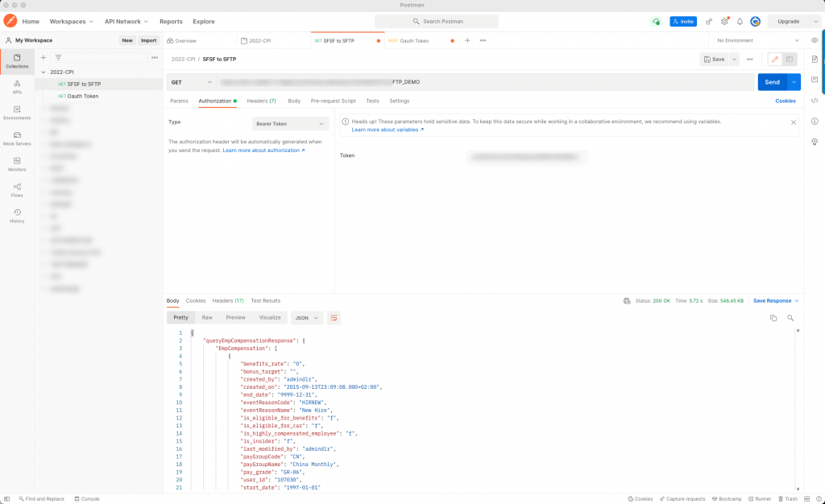Open the settings gear icon
The height and width of the screenshot is (504, 825).
tap(724, 22)
